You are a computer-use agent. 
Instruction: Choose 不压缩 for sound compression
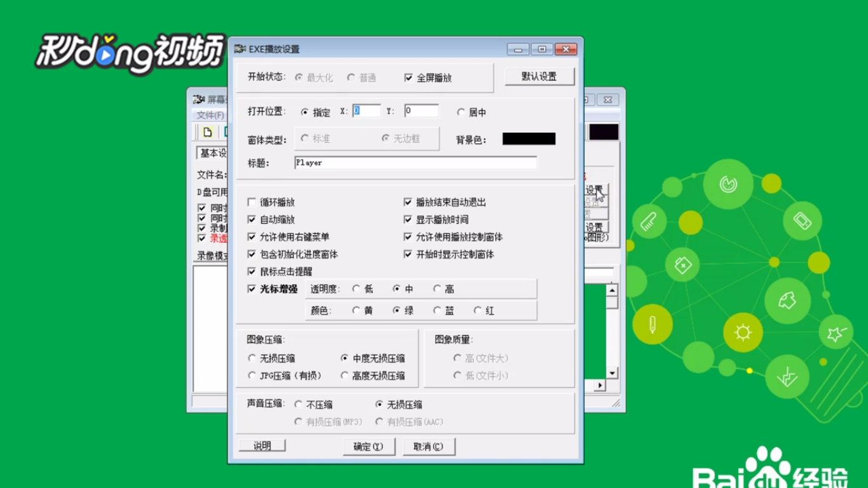(x=298, y=403)
